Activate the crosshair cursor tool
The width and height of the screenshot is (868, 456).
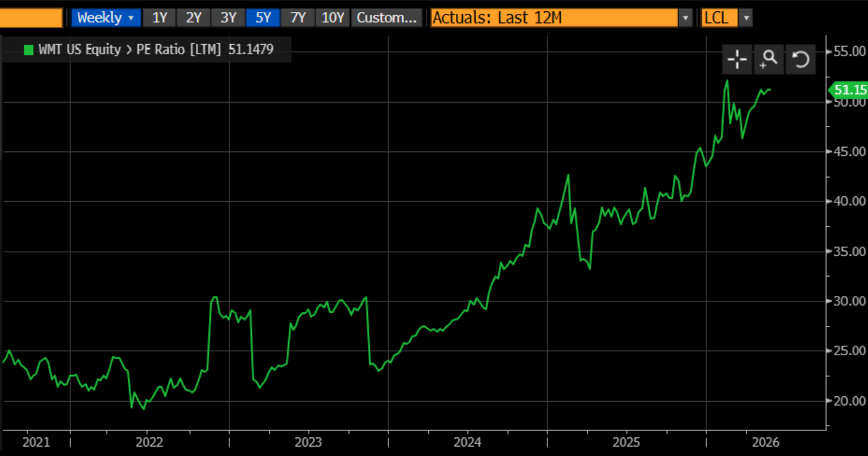[x=737, y=60]
